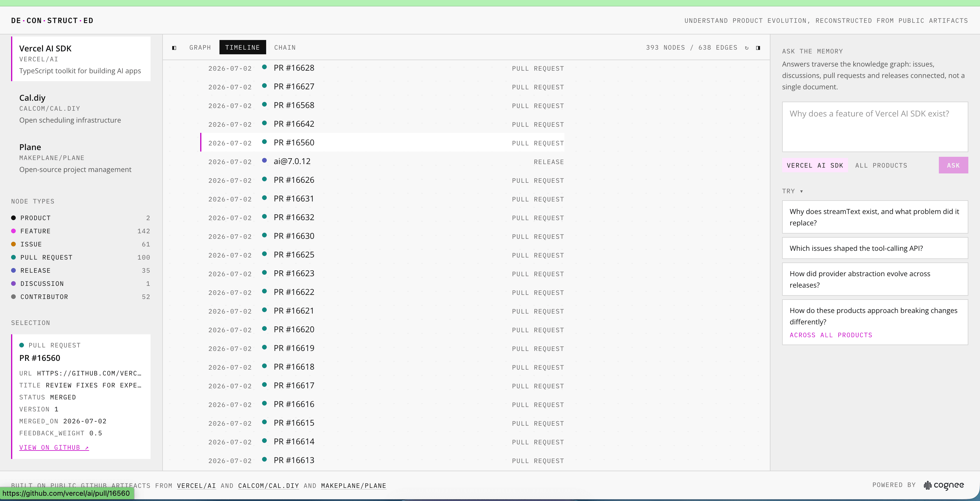Viewport: 980px width, 501px height.
Task: Select timeline row PR #16614
Action: tap(382, 441)
